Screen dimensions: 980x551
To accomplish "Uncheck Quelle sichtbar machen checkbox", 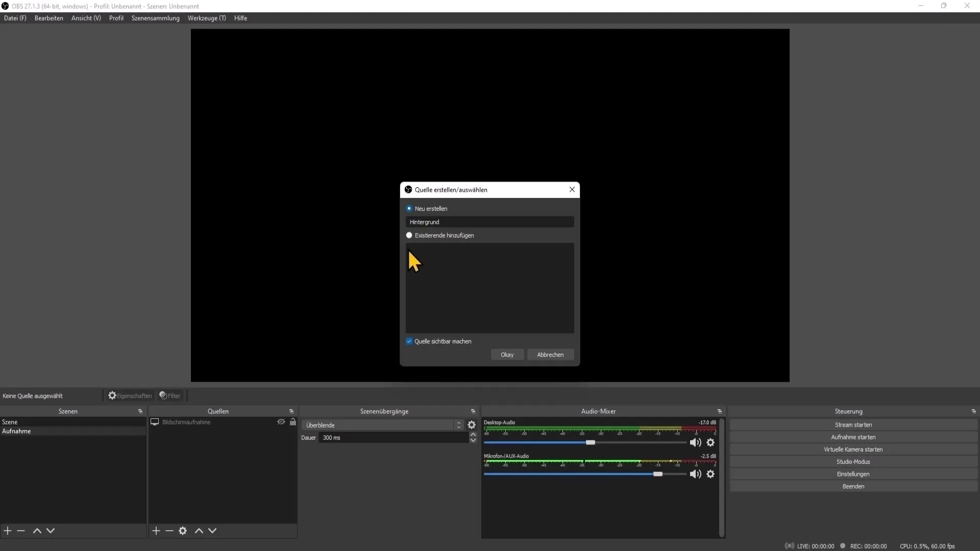I will click(x=409, y=341).
